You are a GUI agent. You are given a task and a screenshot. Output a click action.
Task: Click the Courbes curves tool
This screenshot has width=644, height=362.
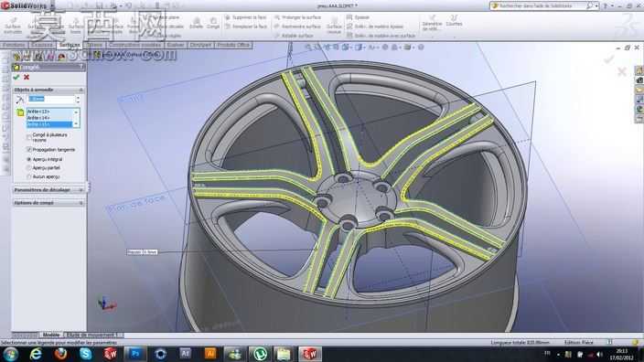click(454, 20)
